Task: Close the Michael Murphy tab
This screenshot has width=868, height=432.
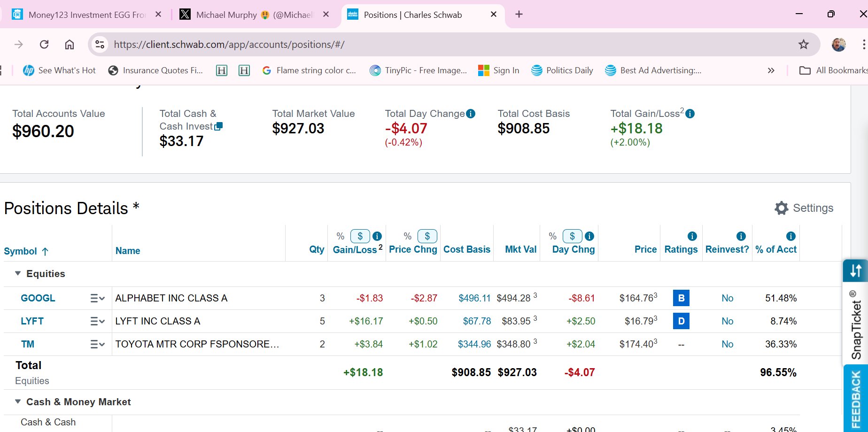Action: [326, 14]
